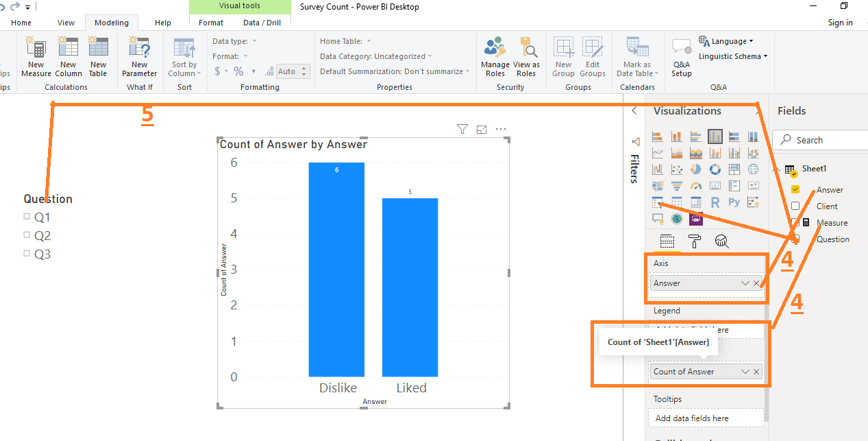This screenshot has height=441, width=868.
Task: Choose the Python script visual
Action: [734, 202]
